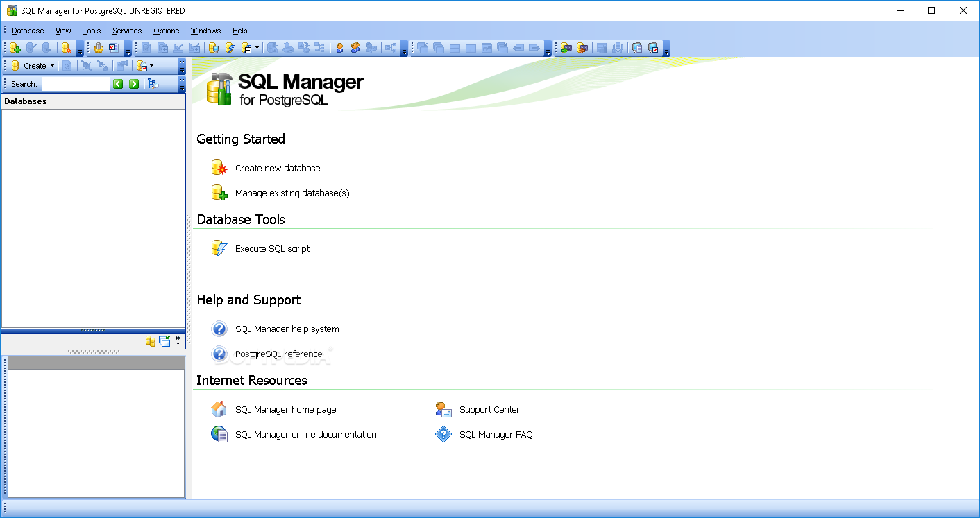Screen dimensions: 980x518
Task: Click the grayed-out Edit Database pencil icon
Action: 31,48
